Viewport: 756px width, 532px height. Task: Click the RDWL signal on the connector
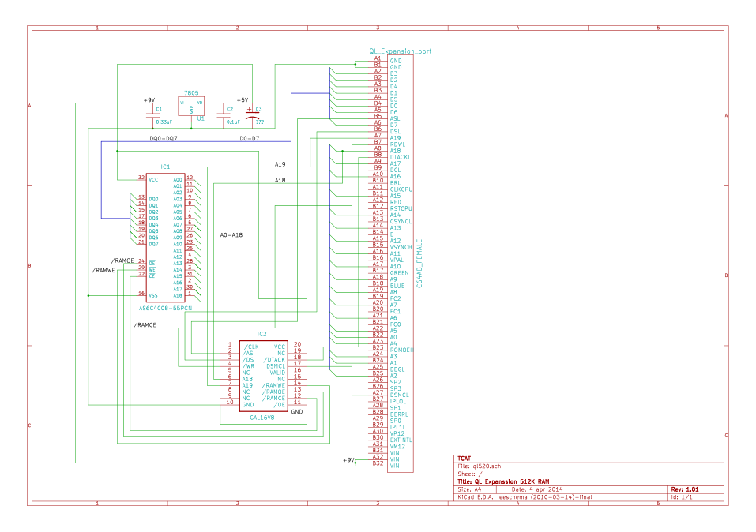point(397,144)
